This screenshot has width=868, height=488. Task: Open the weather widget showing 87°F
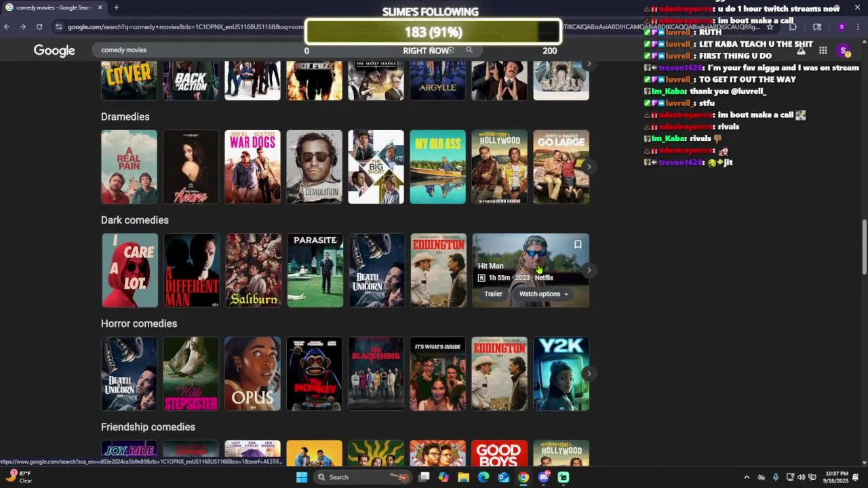18,476
